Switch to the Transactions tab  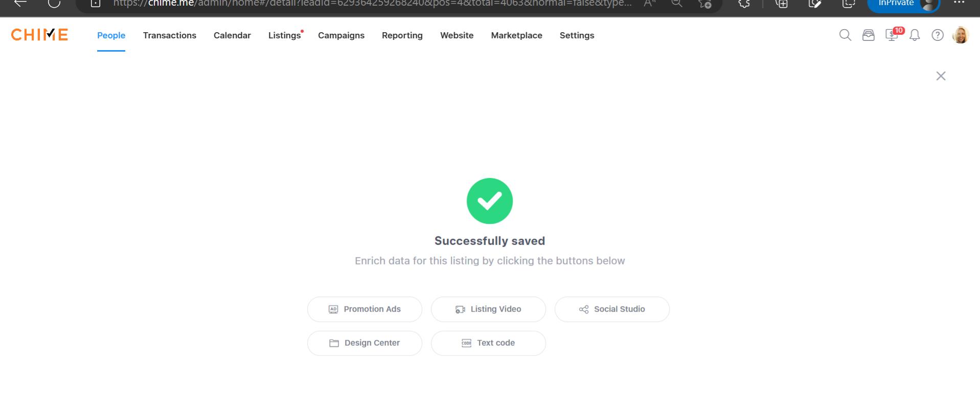pos(170,35)
